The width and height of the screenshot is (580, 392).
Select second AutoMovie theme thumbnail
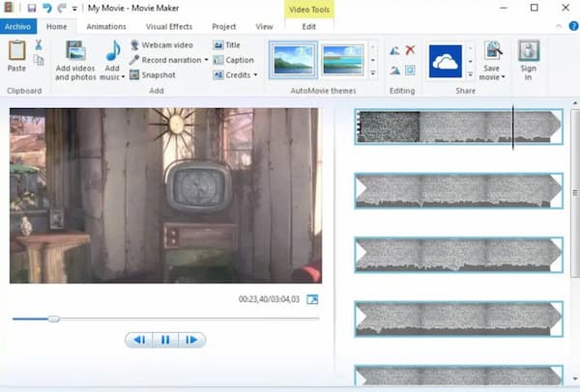(343, 60)
